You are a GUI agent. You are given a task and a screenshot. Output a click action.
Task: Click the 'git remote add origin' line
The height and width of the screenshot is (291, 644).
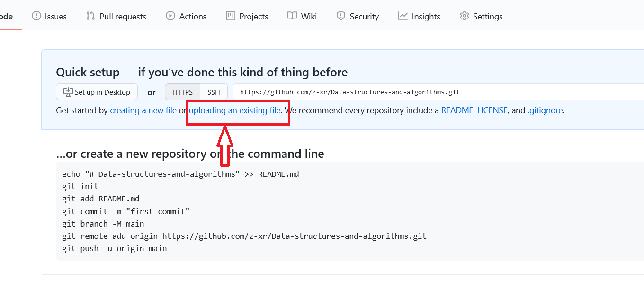click(244, 236)
